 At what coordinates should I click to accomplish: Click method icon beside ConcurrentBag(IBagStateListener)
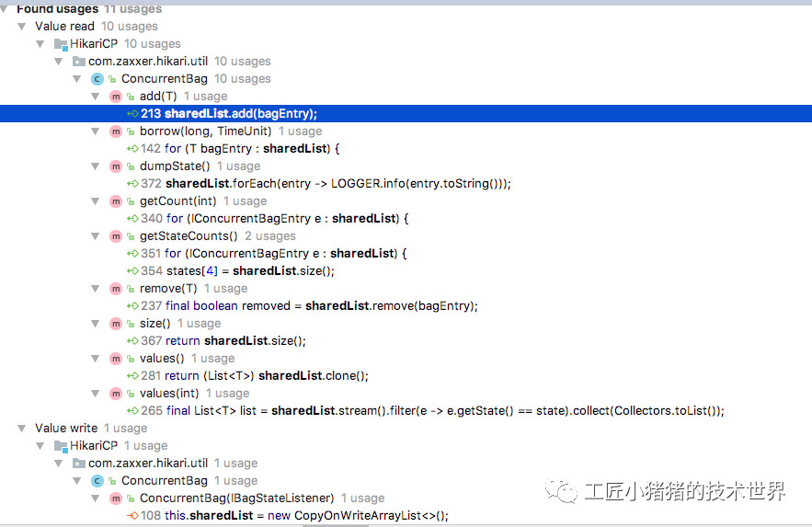click(x=116, y=498)
